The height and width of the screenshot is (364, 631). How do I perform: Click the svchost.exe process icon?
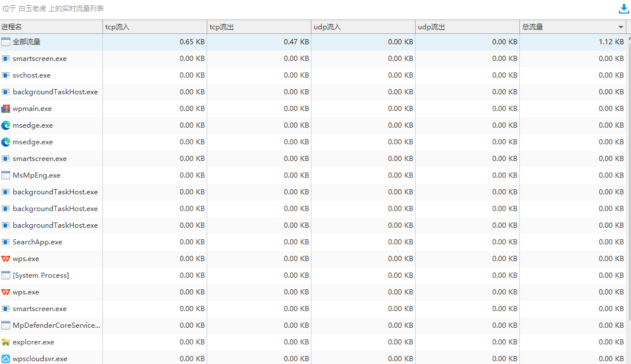[6, 75]
